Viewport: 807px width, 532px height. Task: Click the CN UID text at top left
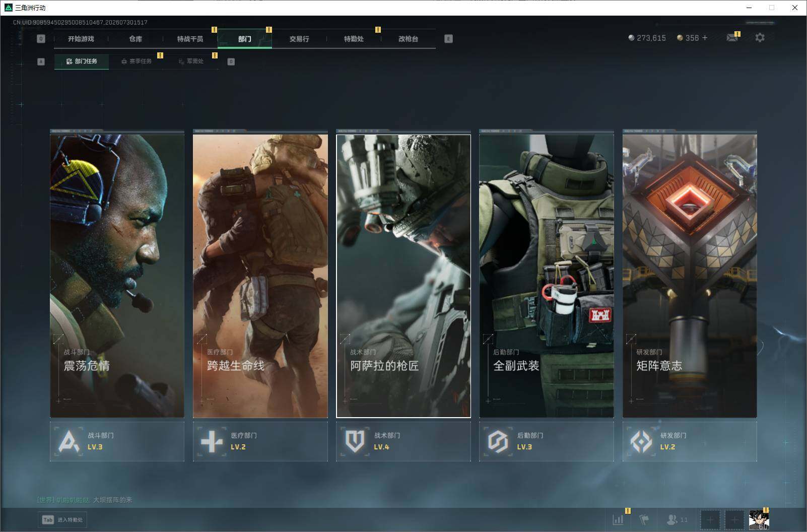[80, 23]
